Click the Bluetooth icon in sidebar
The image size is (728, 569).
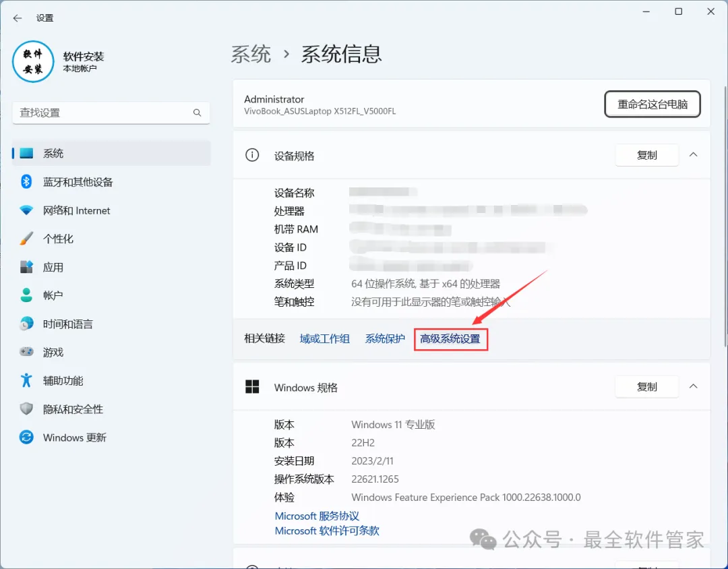26,181
